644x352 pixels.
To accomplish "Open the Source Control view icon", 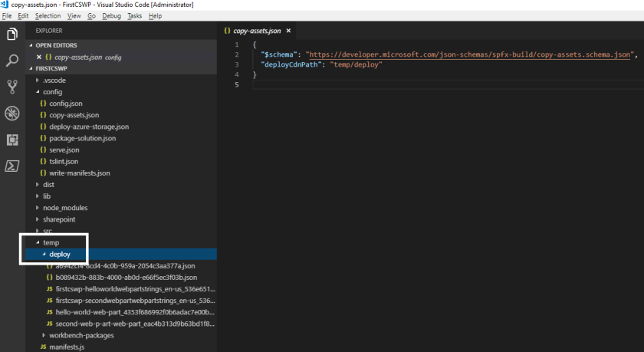I will (x=12, y=87).
